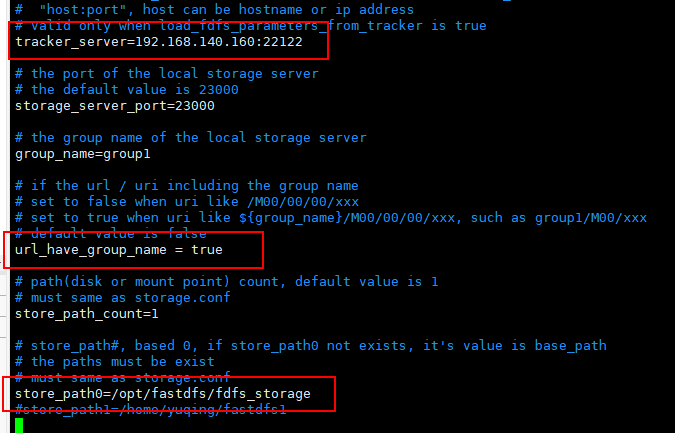Image resolution: width=675 pixels, height=433 pixels.
Task: Click the 'store_path#, based 0' comment line
Action: [310, 345]
